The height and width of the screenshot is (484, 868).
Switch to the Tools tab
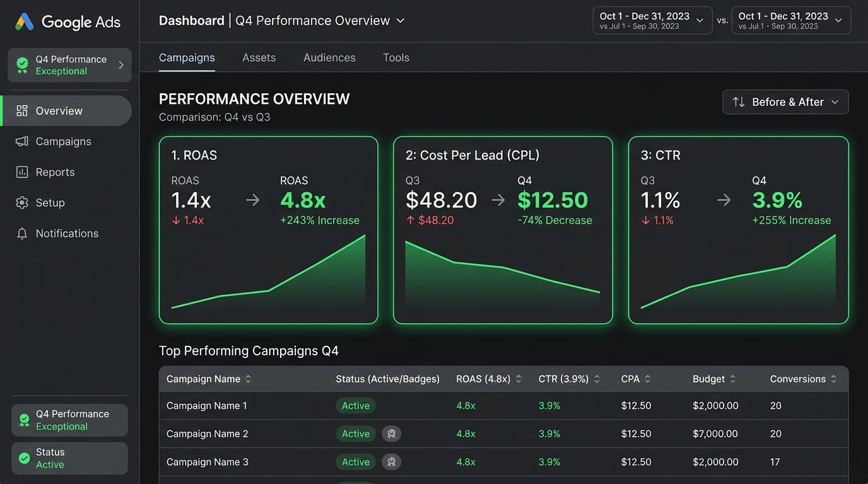click(396, 57)
